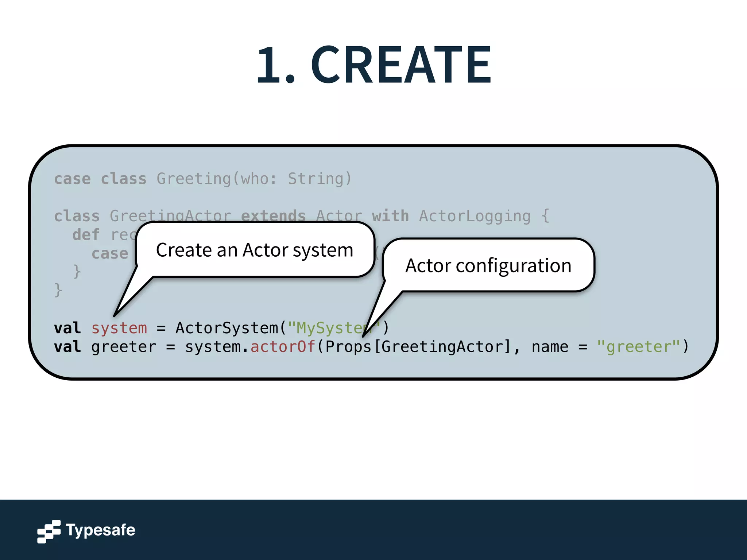Click the 'Create an Actor system' callout
747x560 pixels.
pos(255,250)
